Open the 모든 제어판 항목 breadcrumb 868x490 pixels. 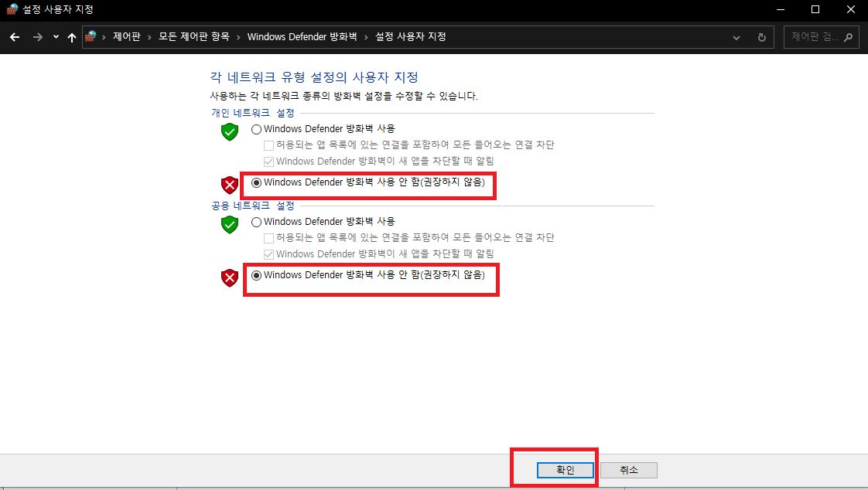tap(193, 36)
